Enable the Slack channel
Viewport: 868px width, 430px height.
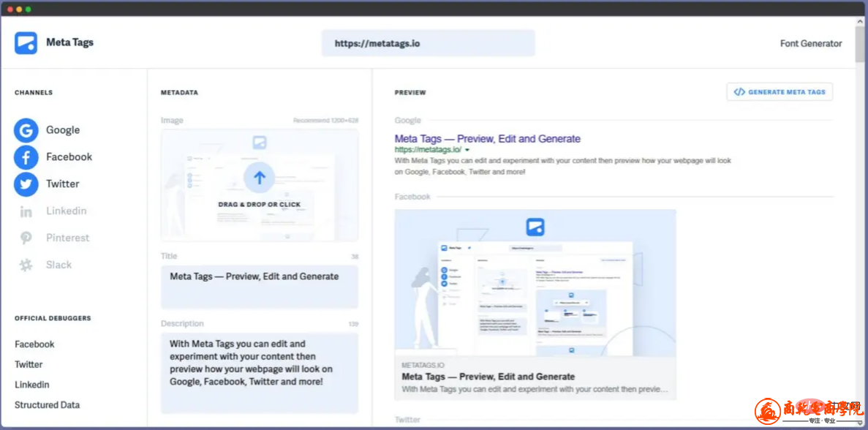(45, 265)
